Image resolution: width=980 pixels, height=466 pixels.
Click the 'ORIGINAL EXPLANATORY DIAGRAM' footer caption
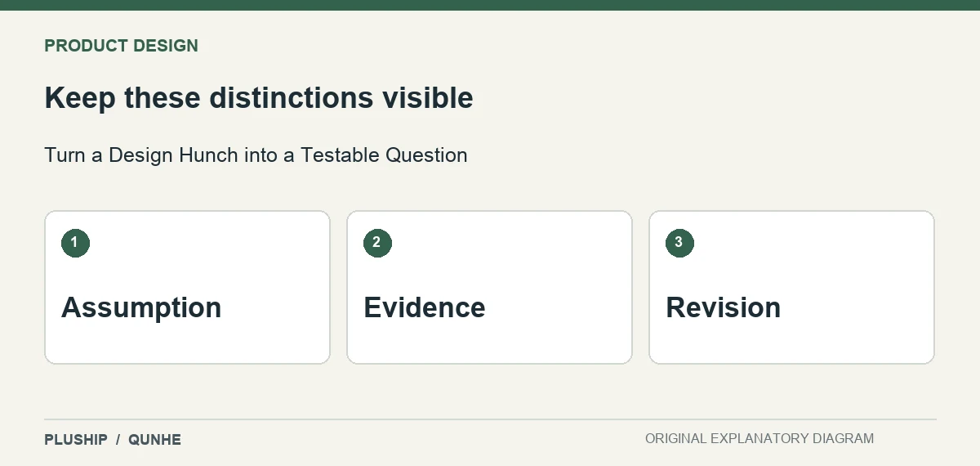coord(759,439)
